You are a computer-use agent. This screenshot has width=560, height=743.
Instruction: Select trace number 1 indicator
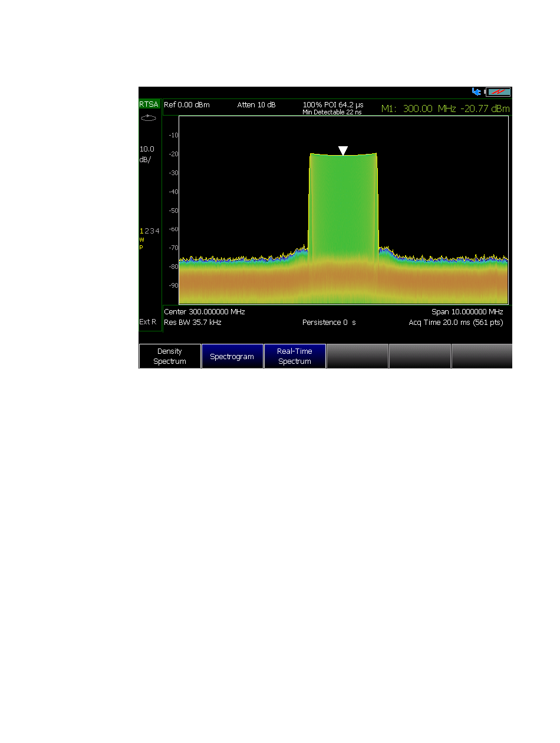[x=141, y=231]
